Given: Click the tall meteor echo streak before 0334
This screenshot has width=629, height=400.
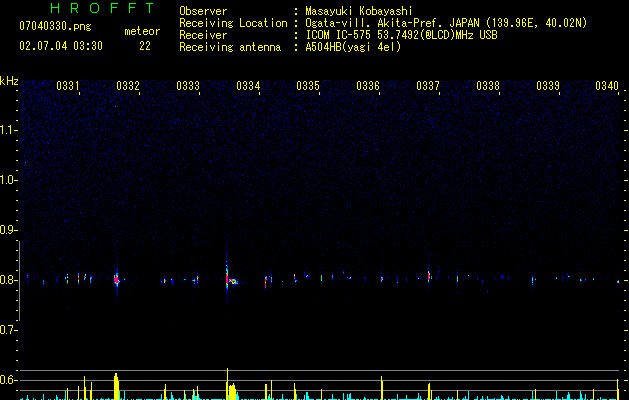Looking at the screenshot, I should tap(227, 275).
